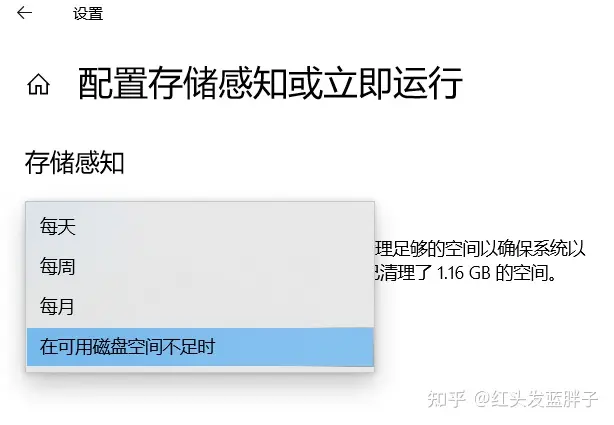Go to Settings home via house icon

[38, 84]
